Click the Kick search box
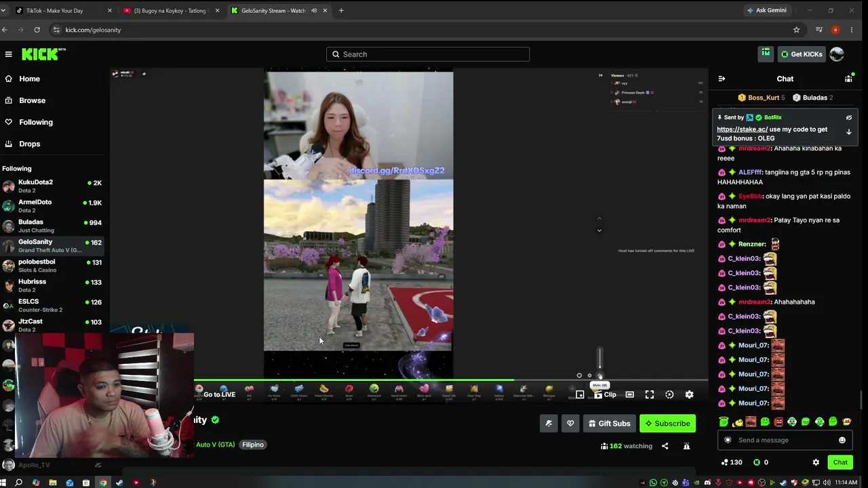 click(428, 54)
